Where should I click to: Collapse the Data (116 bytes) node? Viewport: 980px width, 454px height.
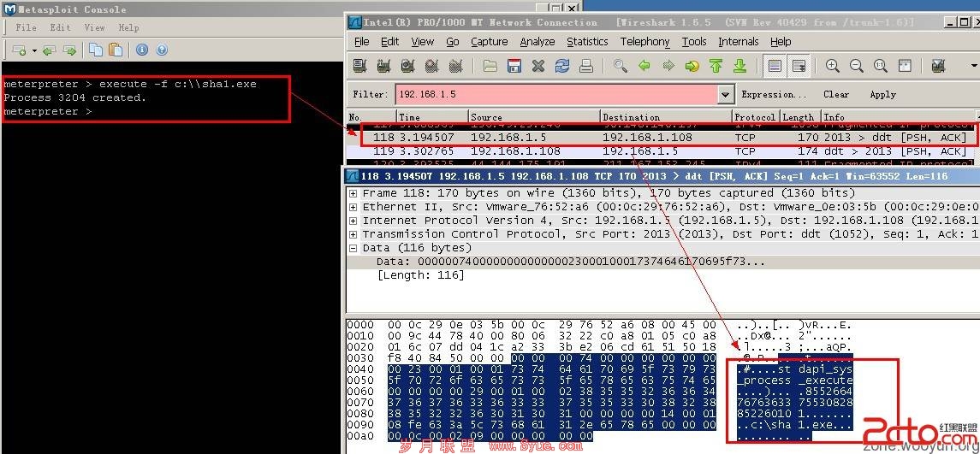click(x=353, y=248)
